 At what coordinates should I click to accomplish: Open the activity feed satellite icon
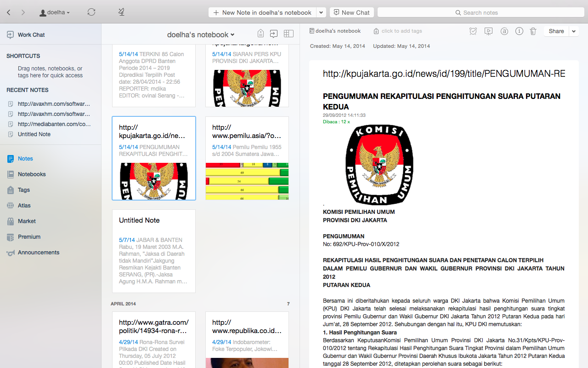pyautogui.click(x=121, y=12)
